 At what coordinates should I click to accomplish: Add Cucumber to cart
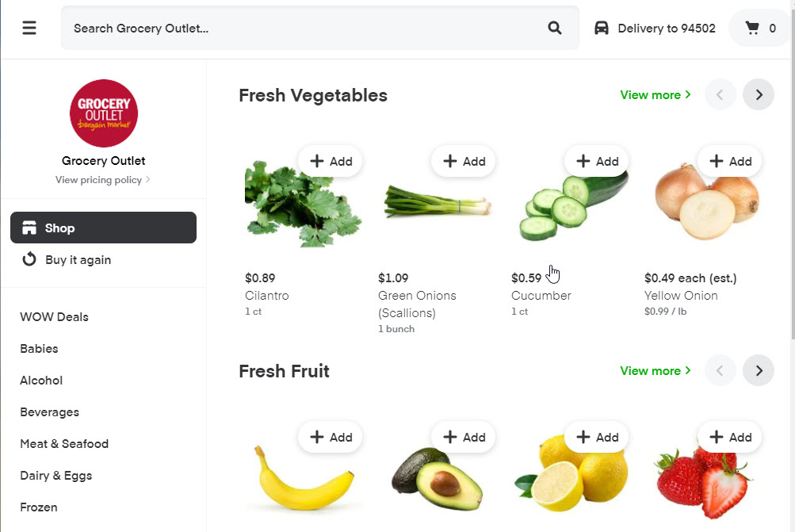point(597,161)
